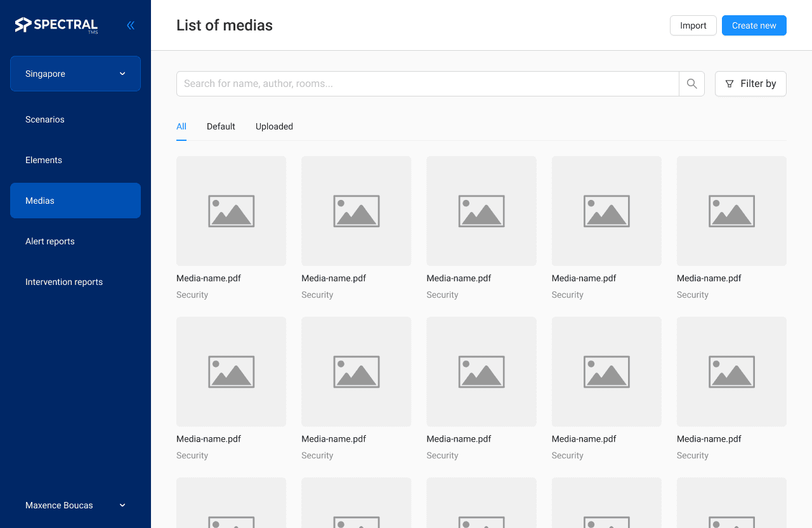Go to Scenarios in sidebar

pyautogui.click(x=75, y=119)
